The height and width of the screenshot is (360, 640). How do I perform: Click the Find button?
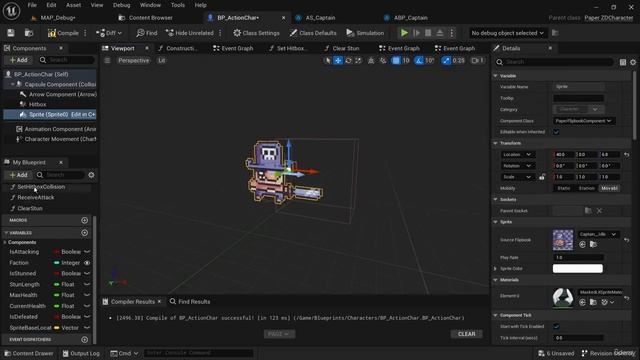(x=147, y=33)
